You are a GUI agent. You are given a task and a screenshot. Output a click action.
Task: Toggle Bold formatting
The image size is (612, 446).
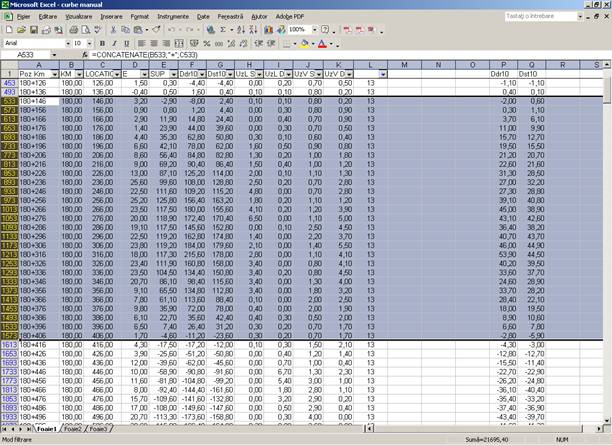click(x=101, y=44)
